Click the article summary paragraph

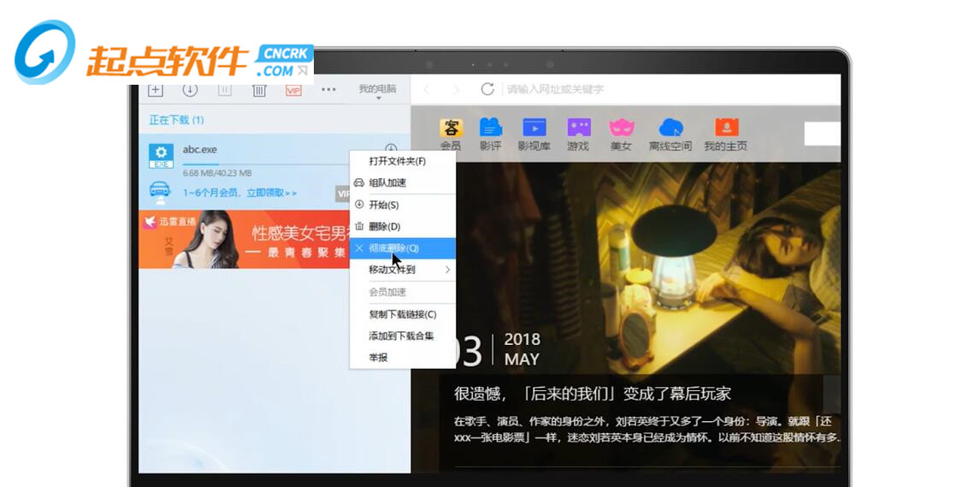tap(646, 430)
